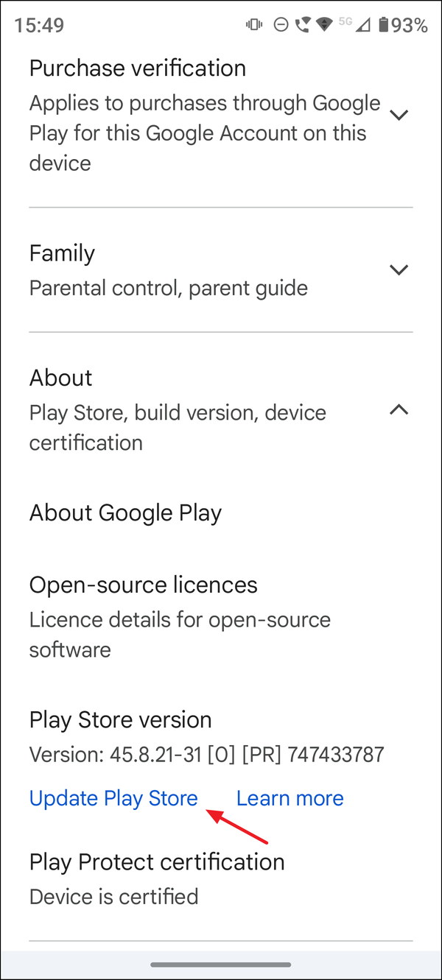
Task: Tap the navigation gesture bar at bottom
Action: click(x=221, y=965)
